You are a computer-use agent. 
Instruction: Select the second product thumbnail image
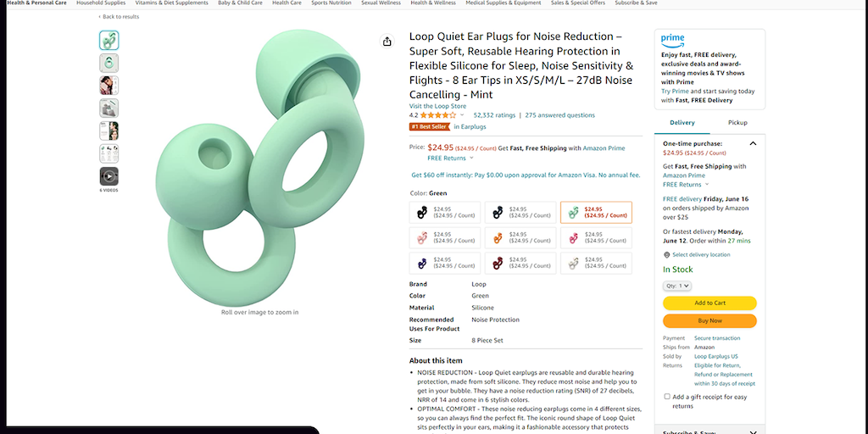109,63
